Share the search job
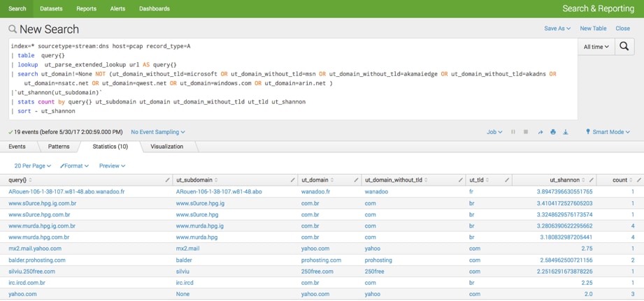 pyautogui.click(x=540, y=132)
